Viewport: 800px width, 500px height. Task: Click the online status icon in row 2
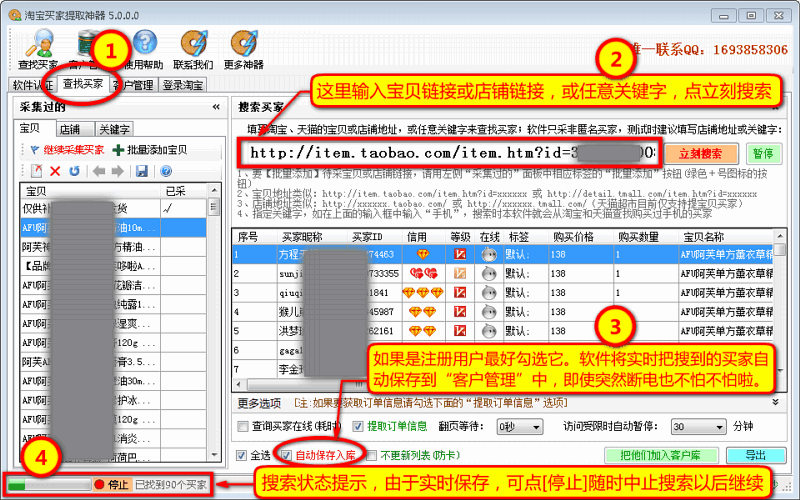tap(489, 273)
